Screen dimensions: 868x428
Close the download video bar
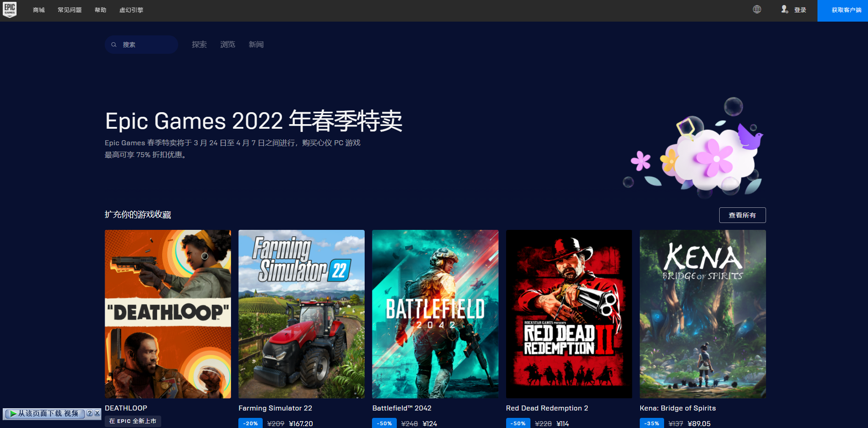(97, 413)
